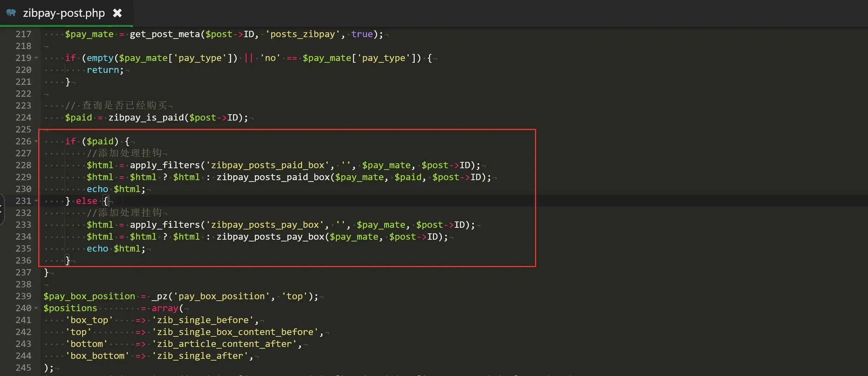868x376 pixels.
Task: Click the $pay_box_position variable on line 239
Action: (89, 296)
